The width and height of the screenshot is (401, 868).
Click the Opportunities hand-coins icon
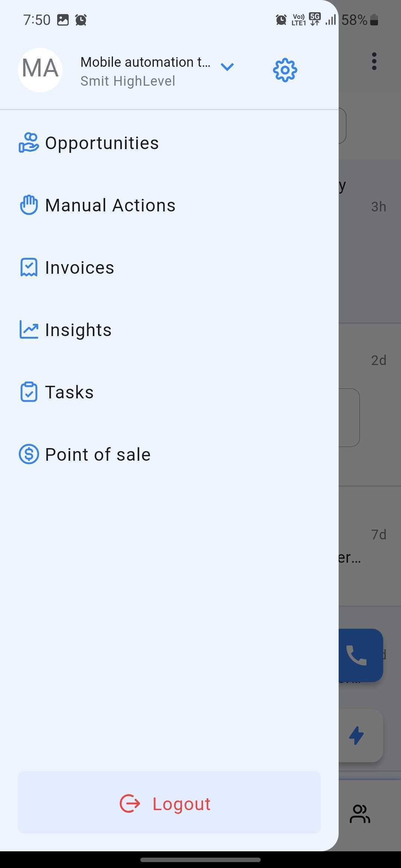pos(29,143)
